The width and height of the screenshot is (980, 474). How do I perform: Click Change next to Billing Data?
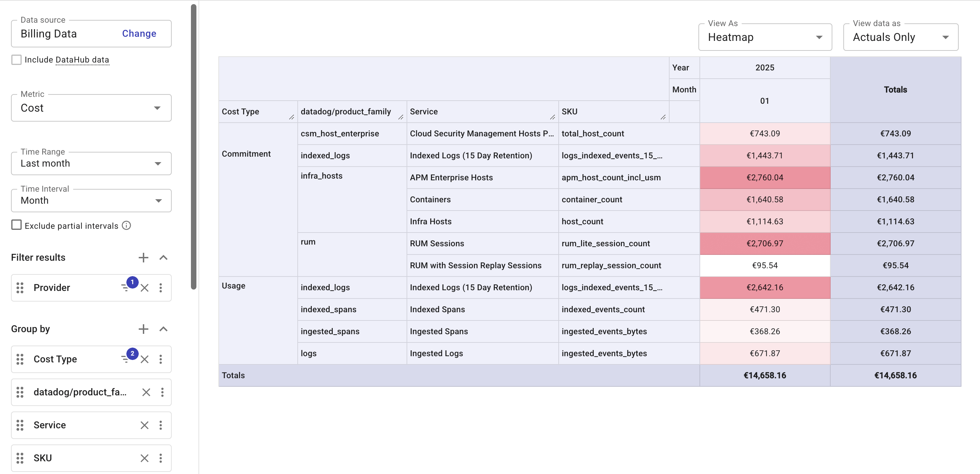[138, 33]
